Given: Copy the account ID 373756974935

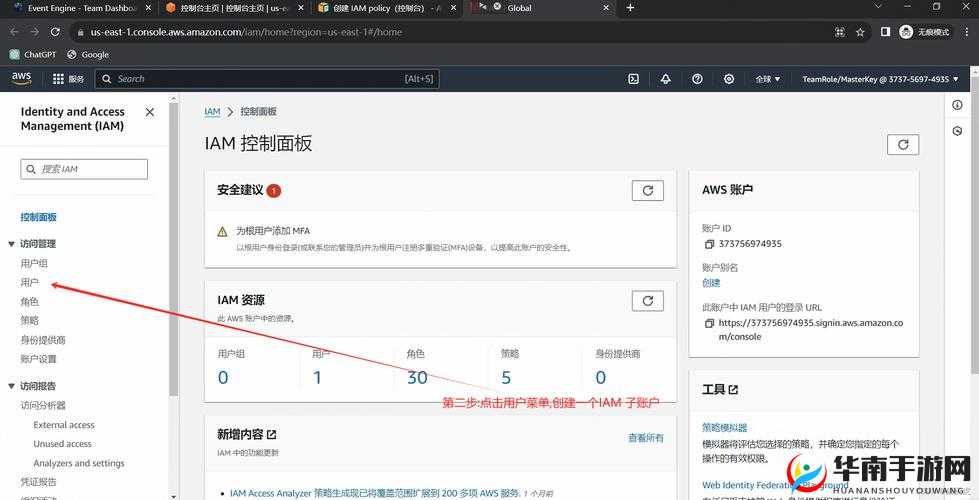Looking at the screenshot, I should (x=709, y=244).
